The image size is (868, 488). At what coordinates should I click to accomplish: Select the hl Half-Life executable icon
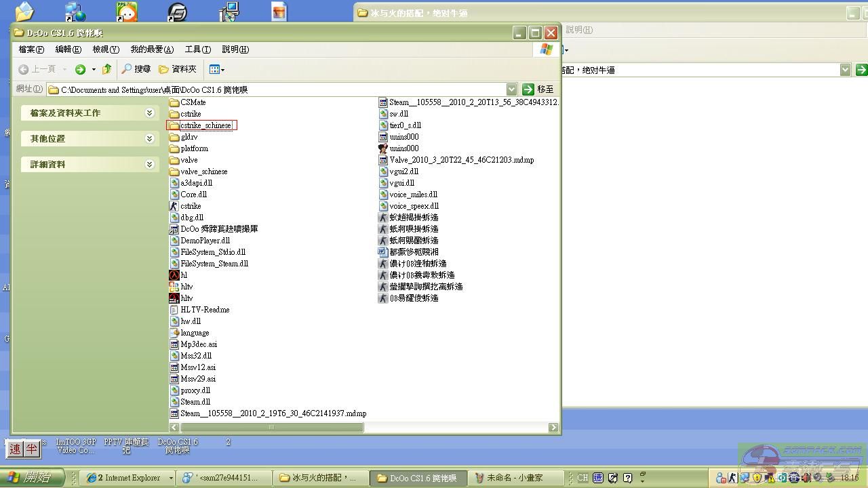pos(174,275)
